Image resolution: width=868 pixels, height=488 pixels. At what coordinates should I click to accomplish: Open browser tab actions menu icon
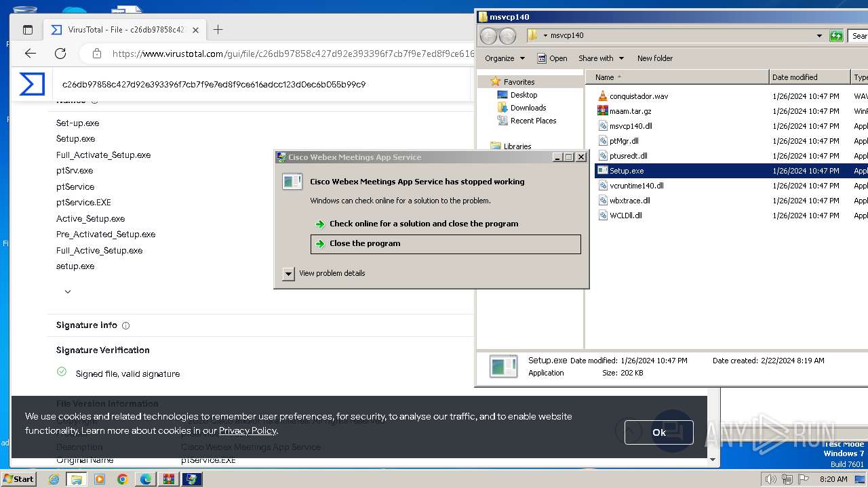click(x=28, y=30)
